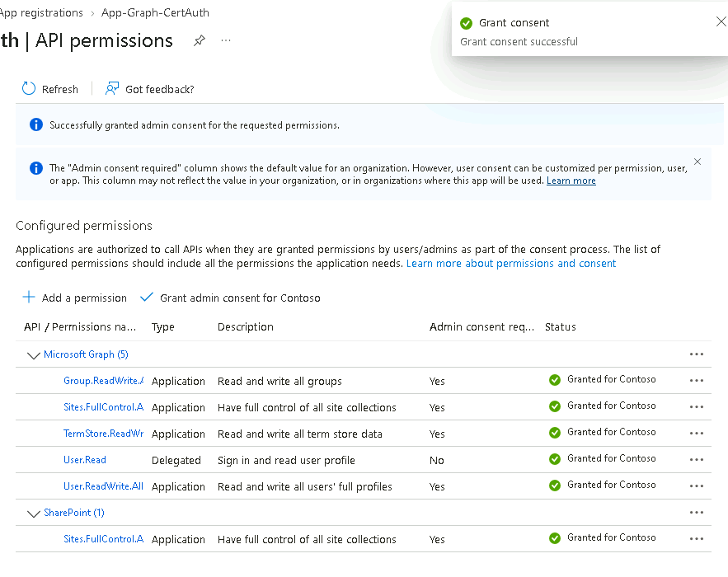Click the Refresh button

[x=50, y=89]
